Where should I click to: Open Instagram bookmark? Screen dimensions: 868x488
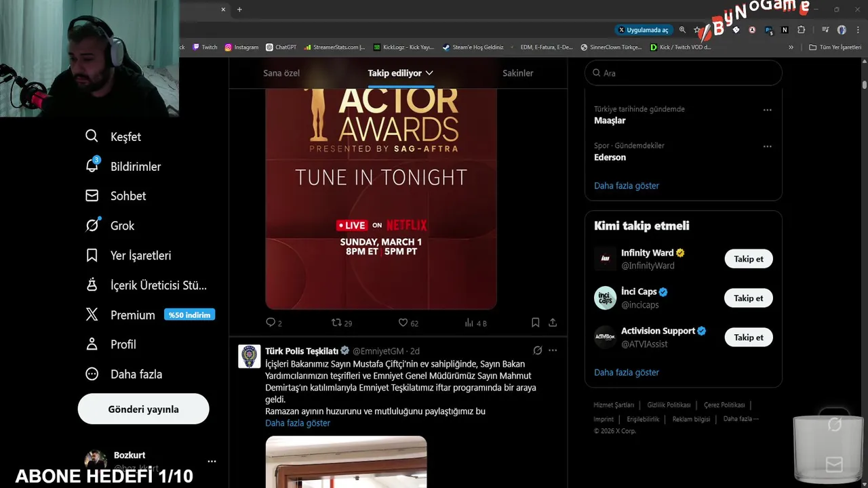pyautogui.click(x=242, y=47)
